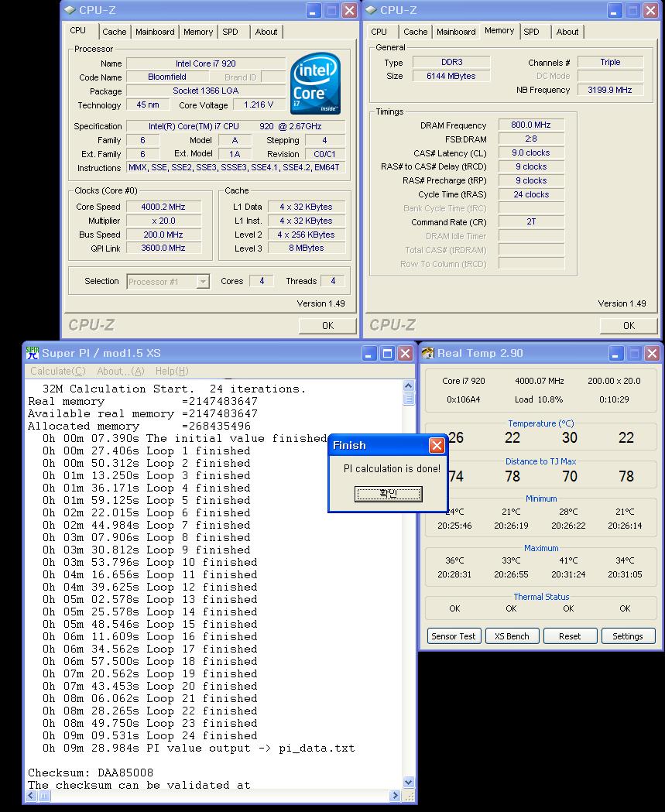Image resolution: width=665 pixels, height=812 pixels.
Task: Select SPD tab in left CPU-Z window
Action: 231,32
